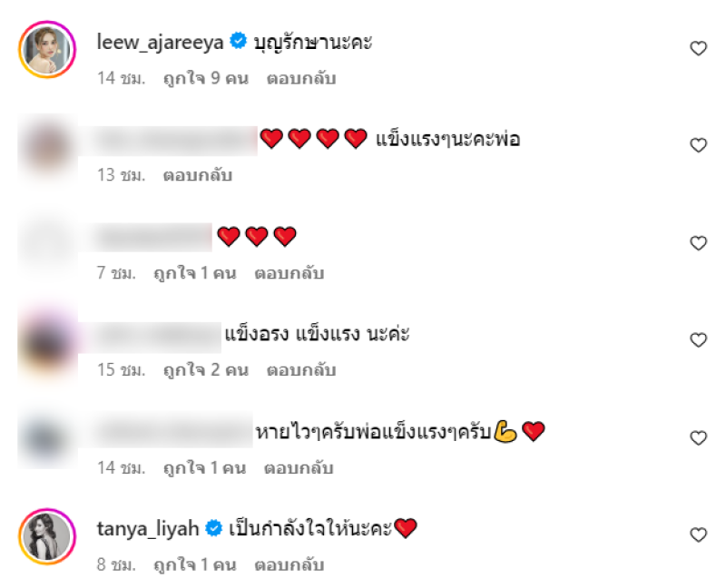Reply to leew_ajareeya's comment via ตอบกลับ
Image resolution: width=726 pixels, height=588 pixels.
tap(301, 78)
